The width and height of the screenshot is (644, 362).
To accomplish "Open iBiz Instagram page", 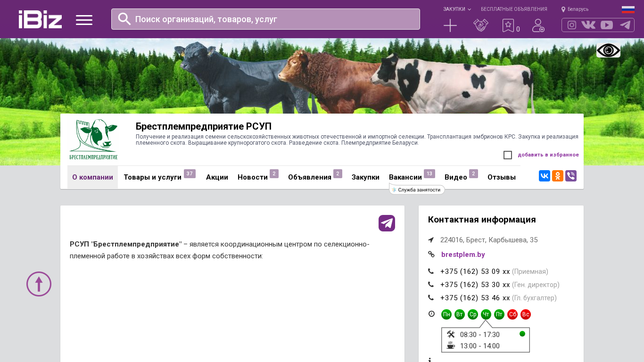I will 572,25.
